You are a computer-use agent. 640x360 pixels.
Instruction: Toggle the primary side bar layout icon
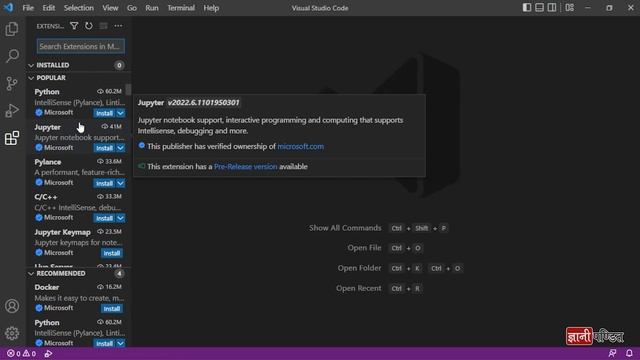(527, 8)
